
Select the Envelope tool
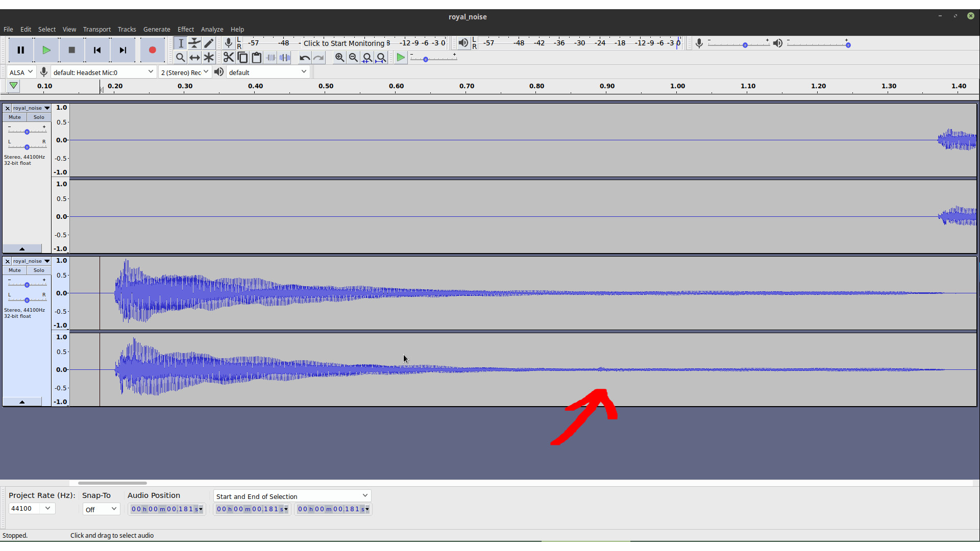click(194, 43)
